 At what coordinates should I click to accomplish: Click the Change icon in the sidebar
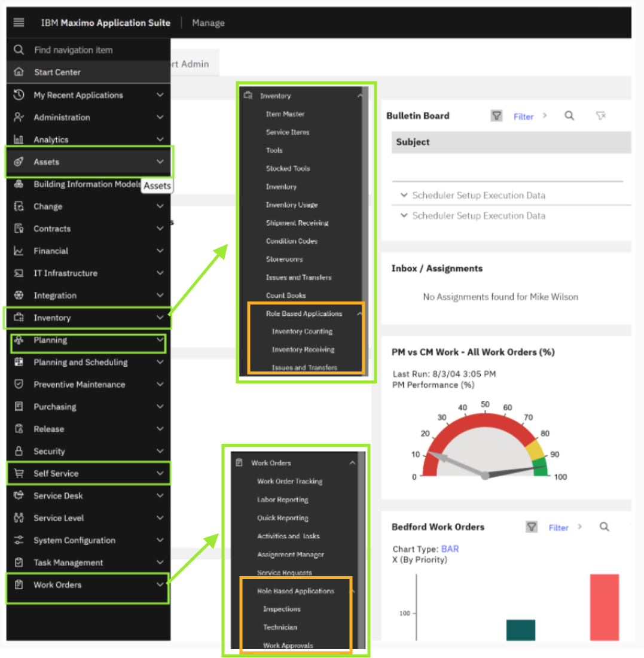click(x=19, y=206)
